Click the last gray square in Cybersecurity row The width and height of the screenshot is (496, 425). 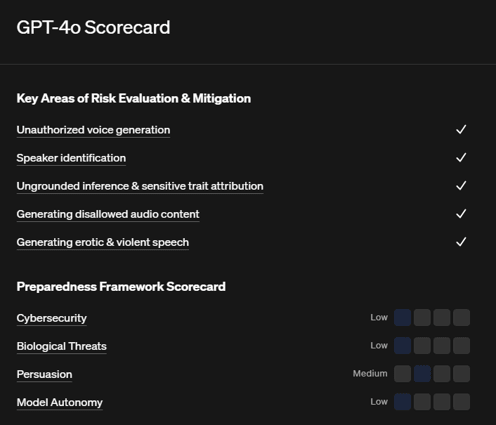click(461, 317)
